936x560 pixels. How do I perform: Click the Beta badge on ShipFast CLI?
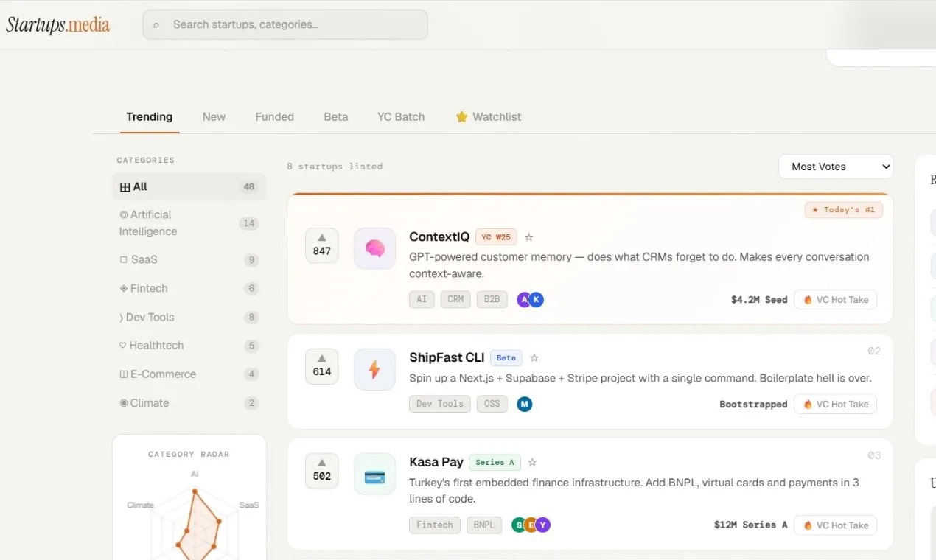click(506, 358)
